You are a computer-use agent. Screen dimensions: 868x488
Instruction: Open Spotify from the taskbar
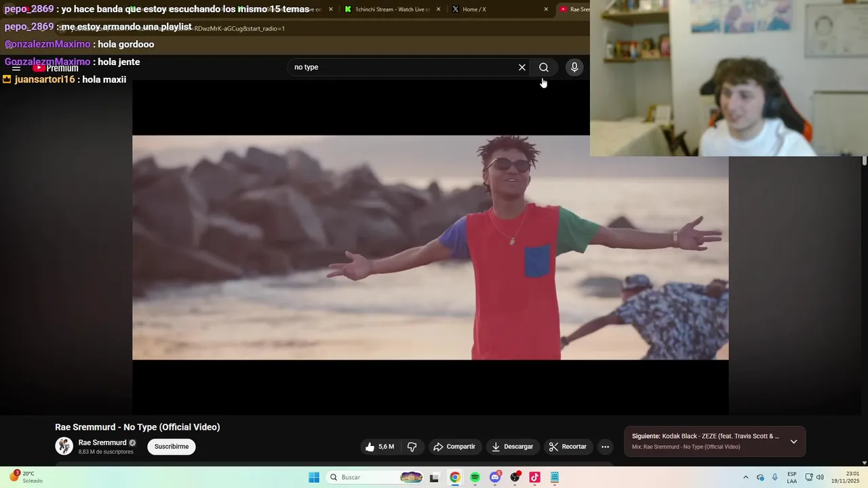coord(475,477)
